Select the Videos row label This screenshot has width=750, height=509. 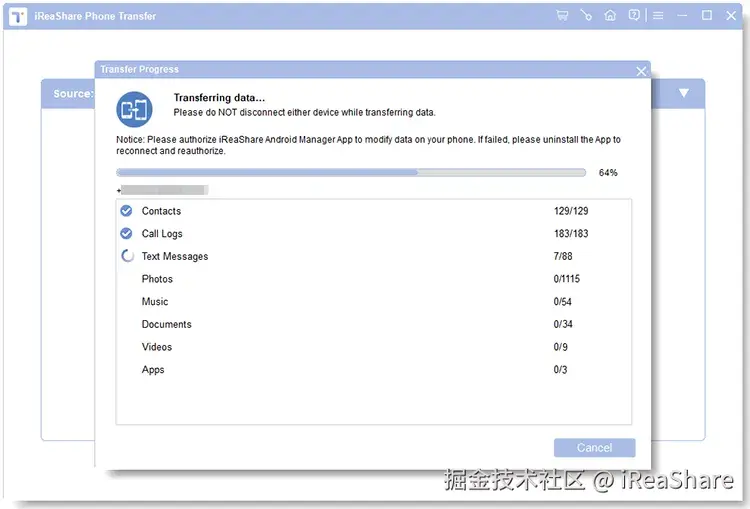pos(156,347)
